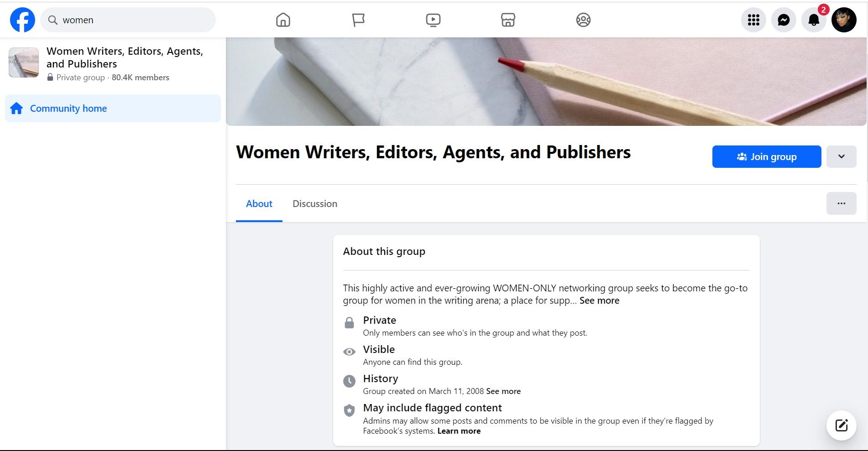Open the Marketplace icon
The height and width of the screenshot is (451, 868).
[x=508, y=20]
